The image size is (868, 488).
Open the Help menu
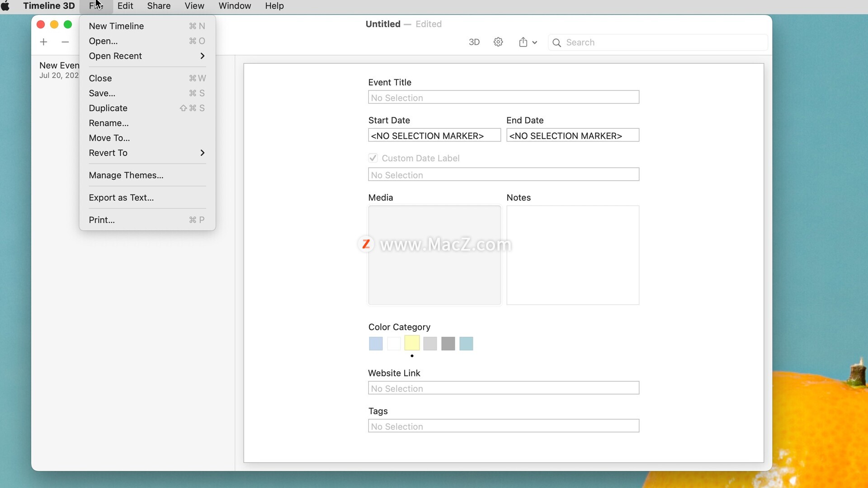coord(274,6)
